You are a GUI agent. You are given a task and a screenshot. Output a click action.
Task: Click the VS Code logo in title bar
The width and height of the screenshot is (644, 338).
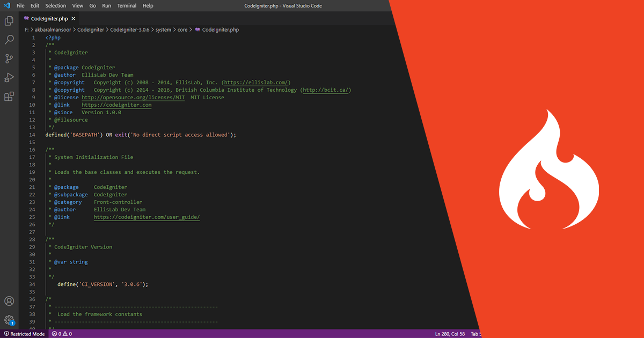click(x=6, y=5)
